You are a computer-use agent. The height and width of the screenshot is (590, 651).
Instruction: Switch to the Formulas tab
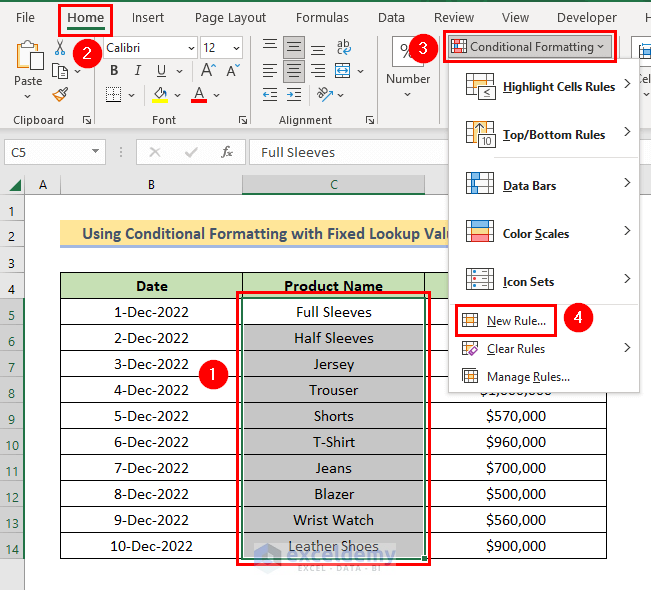click(x=322, y=17)
